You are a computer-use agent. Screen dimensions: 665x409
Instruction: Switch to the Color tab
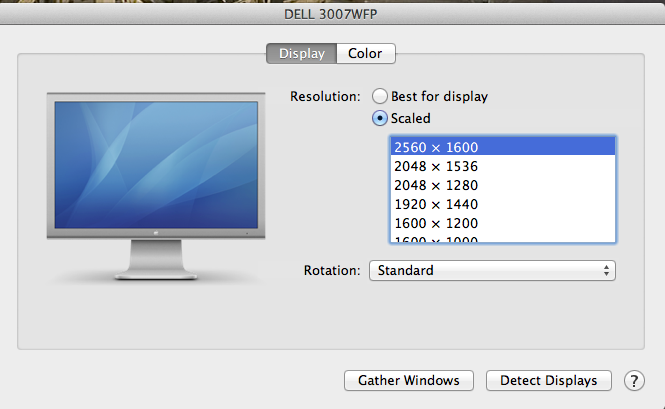(366, 53)
